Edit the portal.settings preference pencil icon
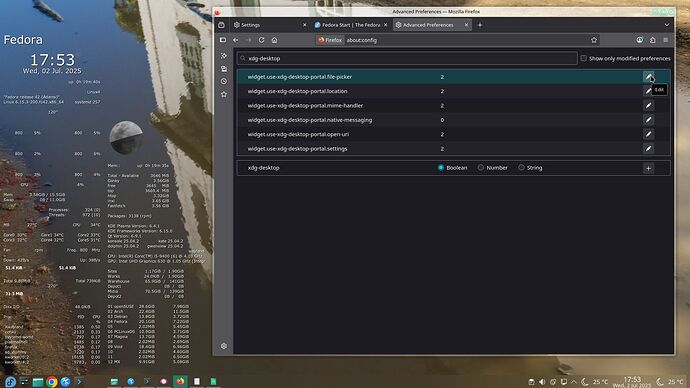The image size is (690, 388). (648, 149)
